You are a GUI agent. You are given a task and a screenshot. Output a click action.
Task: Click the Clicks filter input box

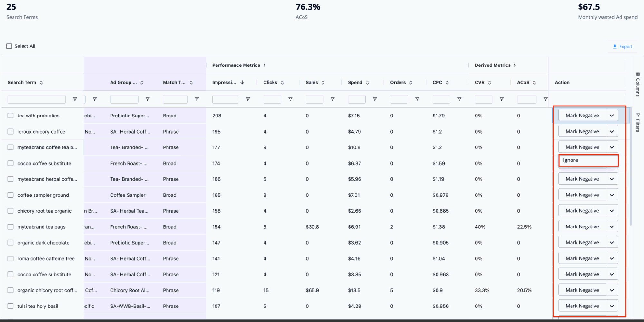pos(272,99)
